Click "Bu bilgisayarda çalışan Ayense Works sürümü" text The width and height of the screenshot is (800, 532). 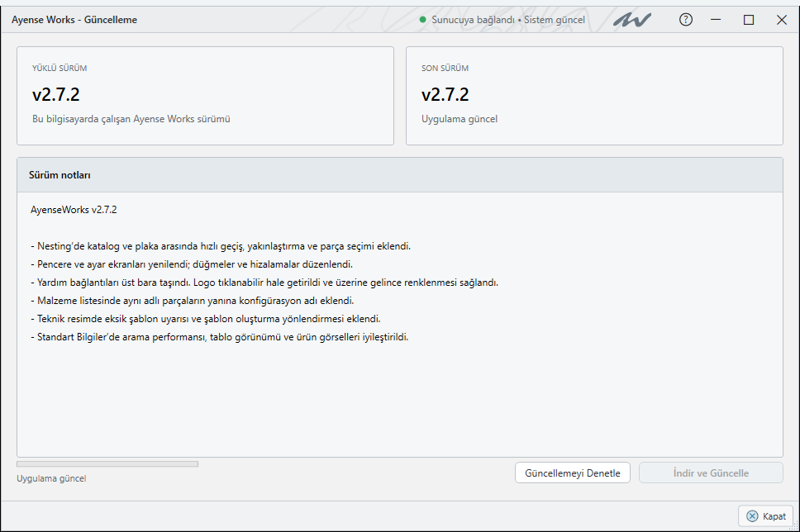(131, 119)
